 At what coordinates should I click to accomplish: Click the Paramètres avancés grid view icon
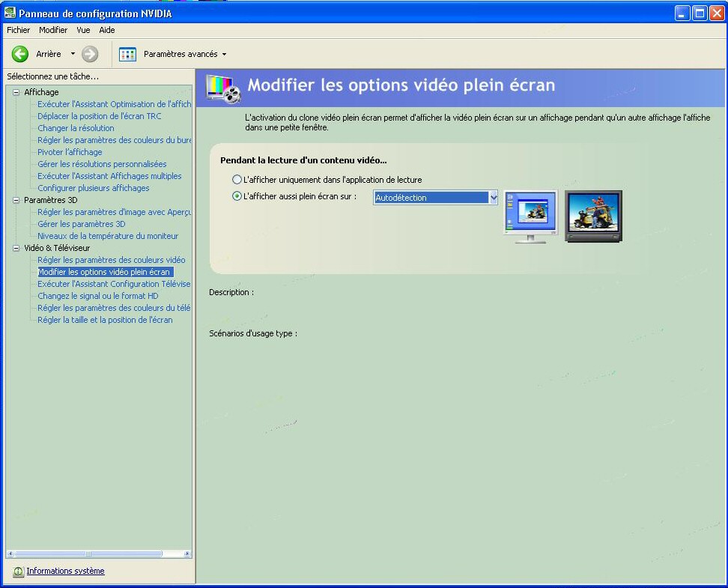pyautogui.click(x=127, y=55)
